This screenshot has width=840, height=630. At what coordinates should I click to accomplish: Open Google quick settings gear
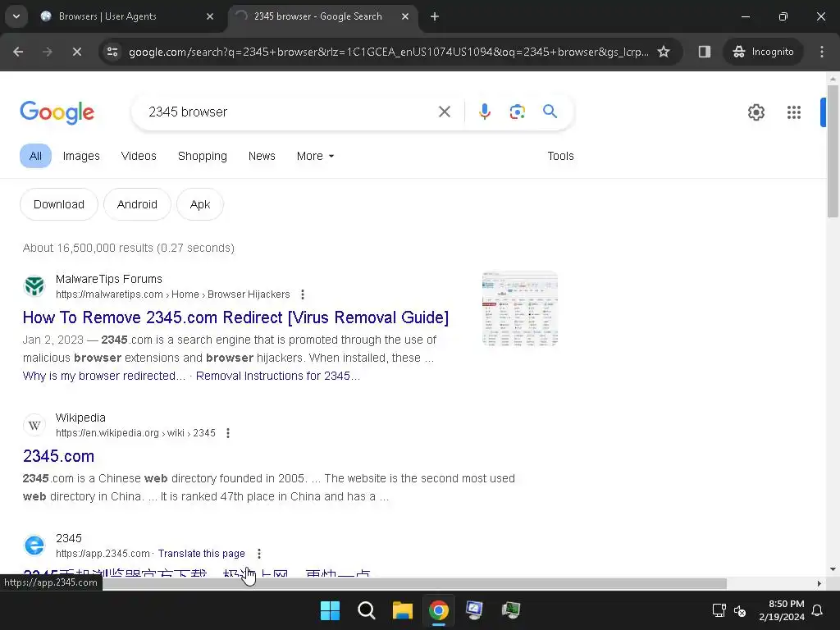pyautogui.click(x=756, y=112)
